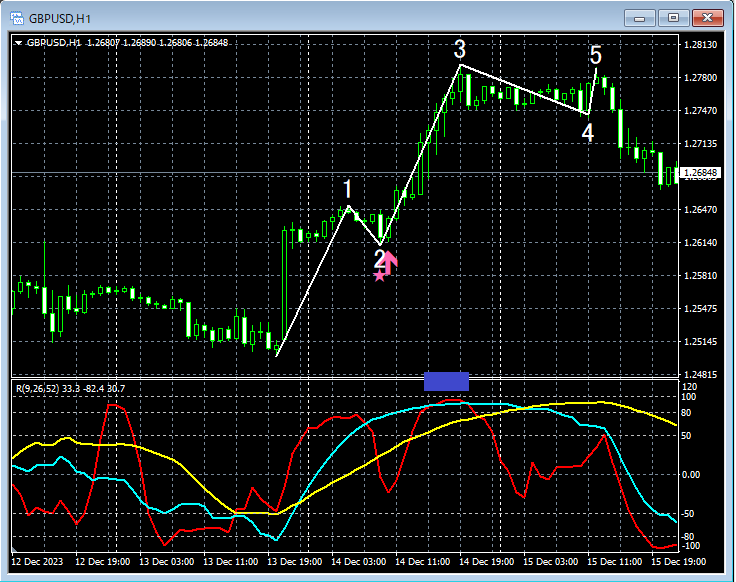Click the GBPUSD,H1 OHLC header text
Screen dimensions: 736x582
(x=127, y=43)
